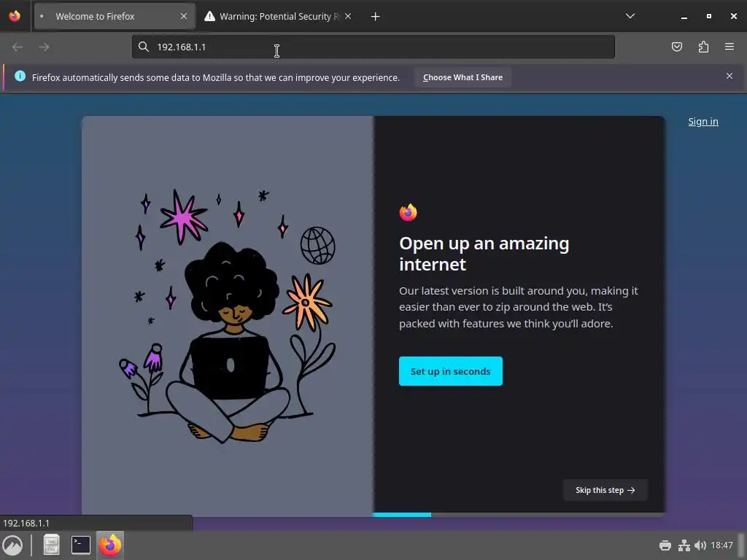Go back one page with back arrow
This screenshot has width=747, height=560.
coord(18,47)
